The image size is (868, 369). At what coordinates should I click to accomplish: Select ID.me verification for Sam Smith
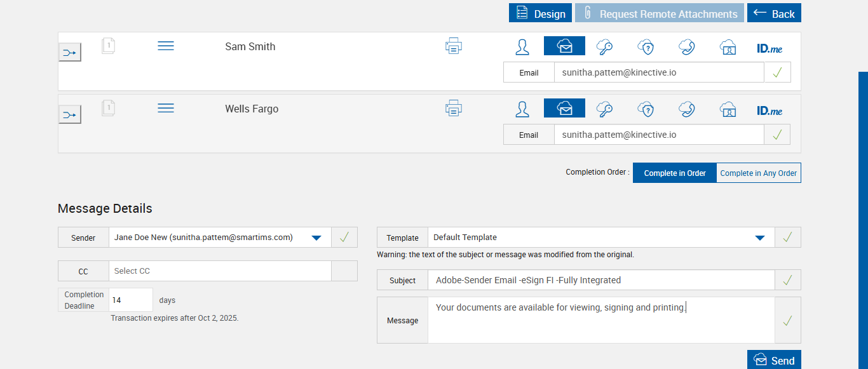pos(770,48)
